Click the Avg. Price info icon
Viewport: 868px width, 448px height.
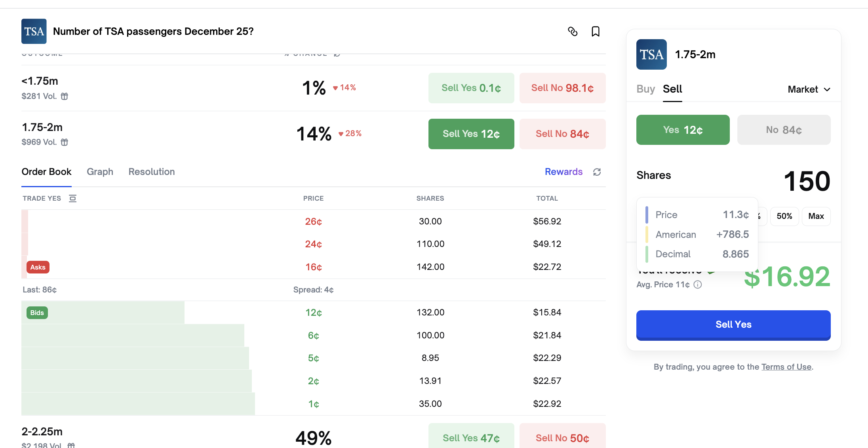pos(698,285)
